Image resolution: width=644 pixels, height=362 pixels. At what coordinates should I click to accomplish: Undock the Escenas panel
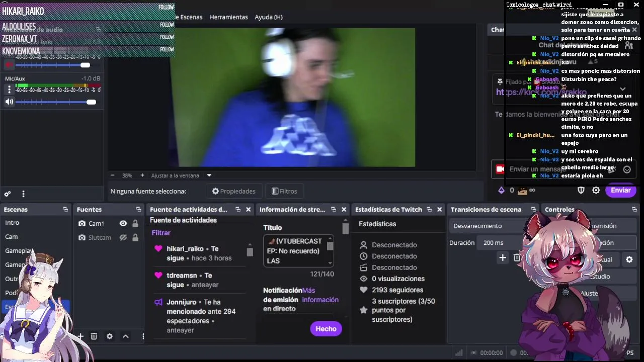click(65, 209)
